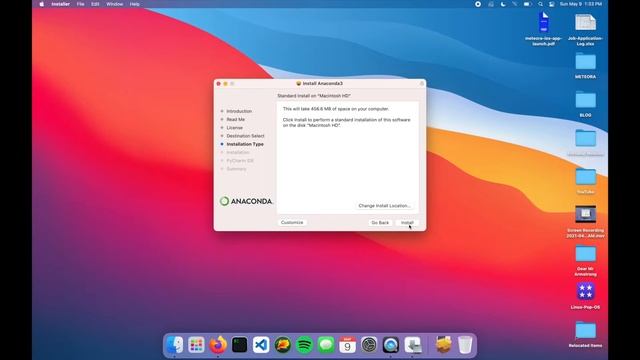The image size is (640, 360).
Task: Open the Installer menu
Action: 60,4
